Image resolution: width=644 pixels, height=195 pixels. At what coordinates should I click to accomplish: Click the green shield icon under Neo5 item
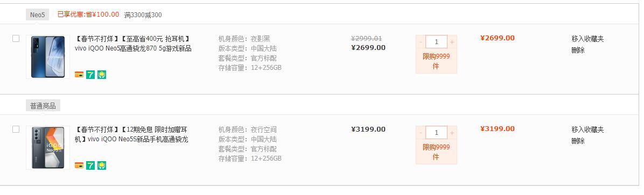[102, 75]
